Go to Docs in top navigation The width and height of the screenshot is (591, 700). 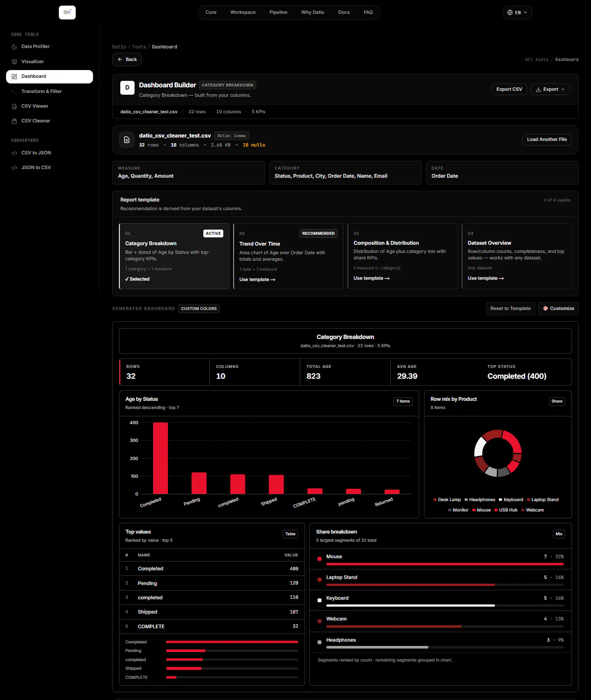pyautogui.click(x=344, y=13)
